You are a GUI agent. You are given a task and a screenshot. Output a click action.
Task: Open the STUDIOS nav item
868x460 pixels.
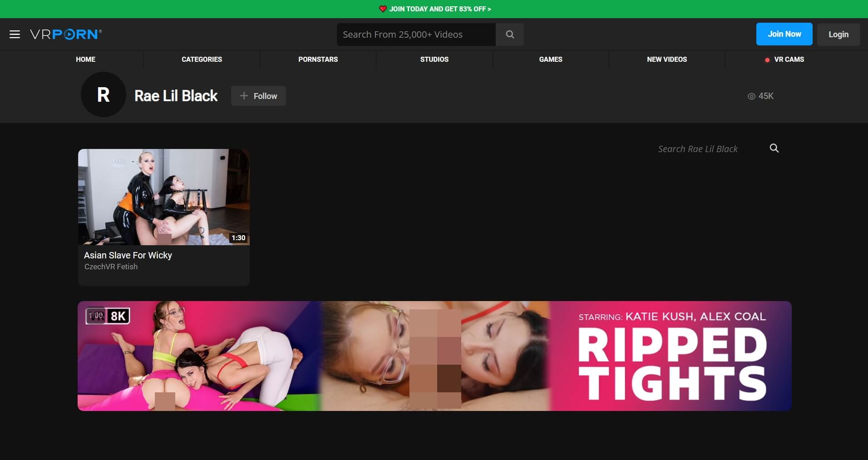[x=434, y=59]
